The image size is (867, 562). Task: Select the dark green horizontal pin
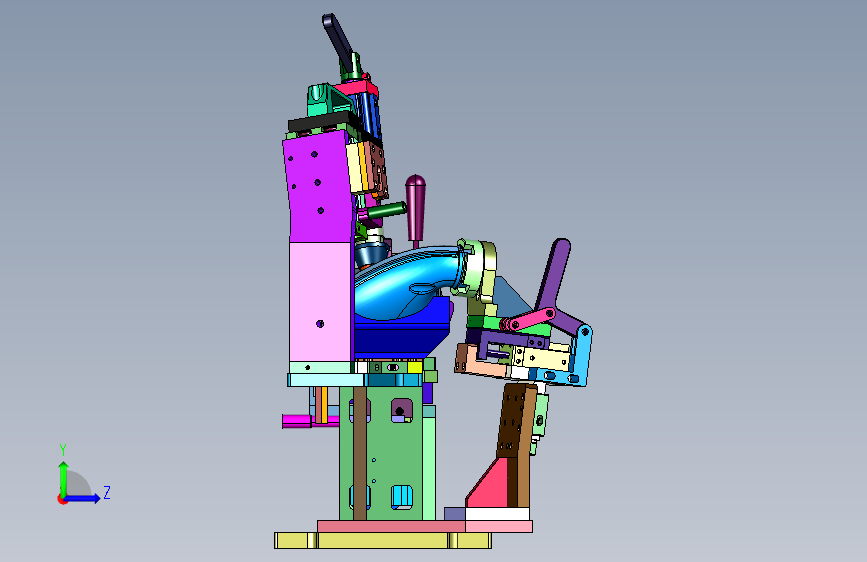(x=386, y=210)
